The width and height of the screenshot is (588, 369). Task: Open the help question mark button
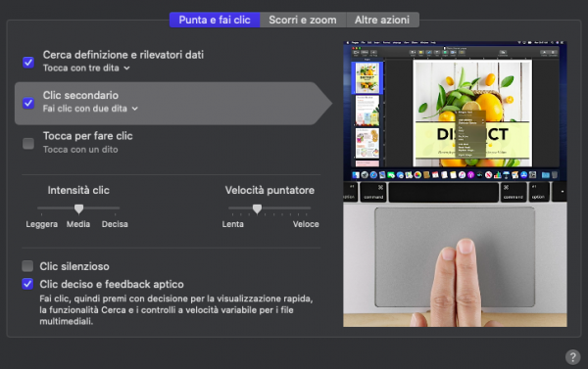coord(572,357)
